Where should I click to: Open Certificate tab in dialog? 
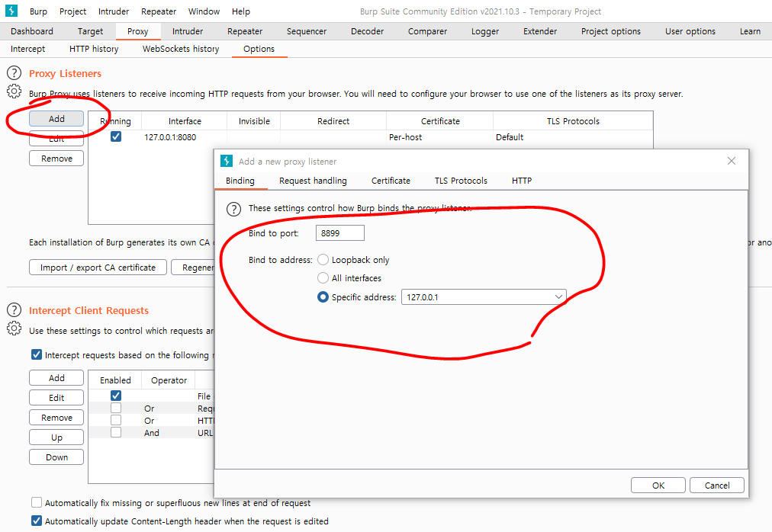point(391,181)
